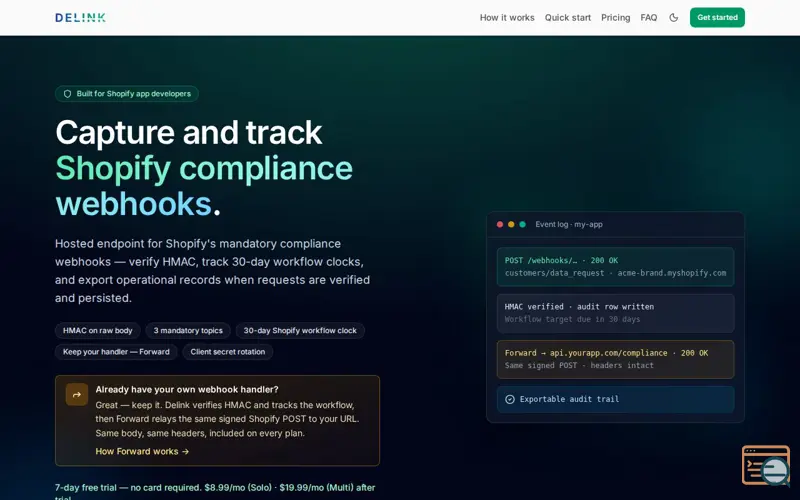Select the HMAC verified audit row written entry

(615, 313)
